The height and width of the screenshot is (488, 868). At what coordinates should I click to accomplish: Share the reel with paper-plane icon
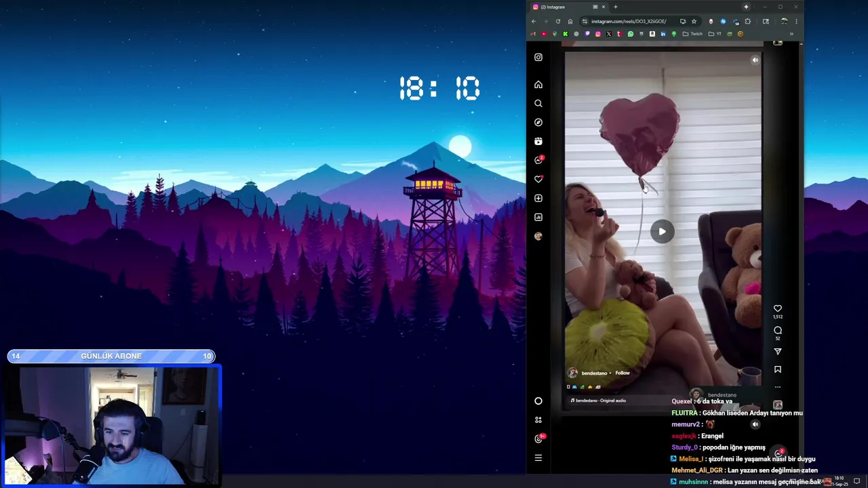click(778, 352)
